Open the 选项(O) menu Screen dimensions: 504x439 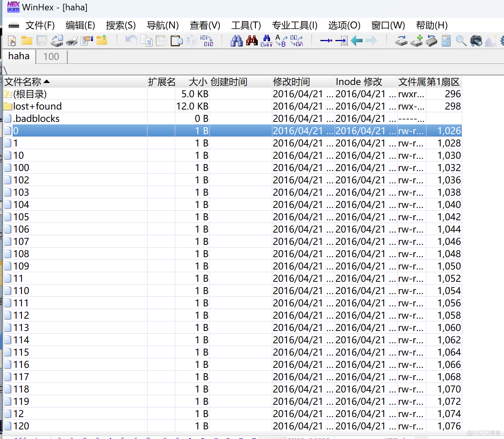[344, 25]
